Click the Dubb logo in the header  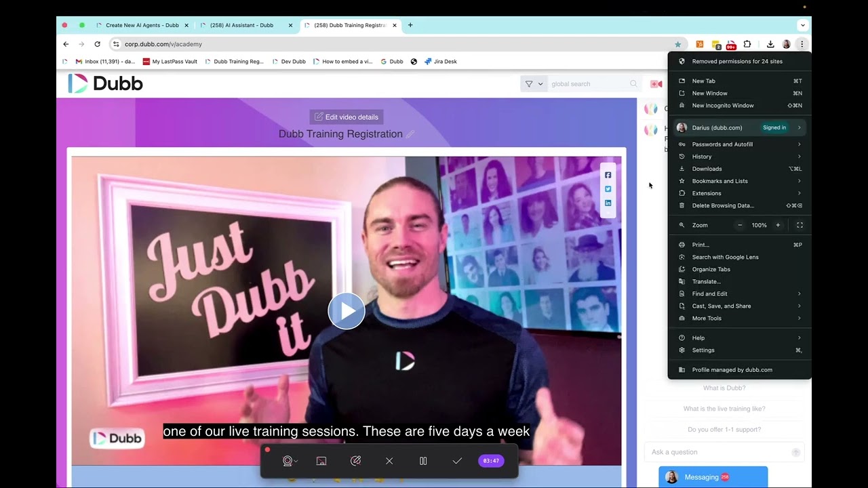[105, 83]
